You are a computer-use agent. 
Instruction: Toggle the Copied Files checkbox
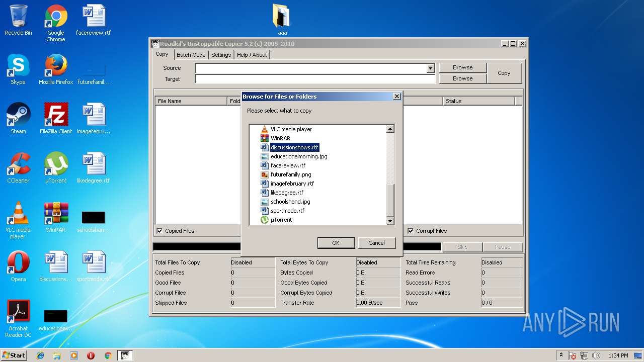(159, 231)
